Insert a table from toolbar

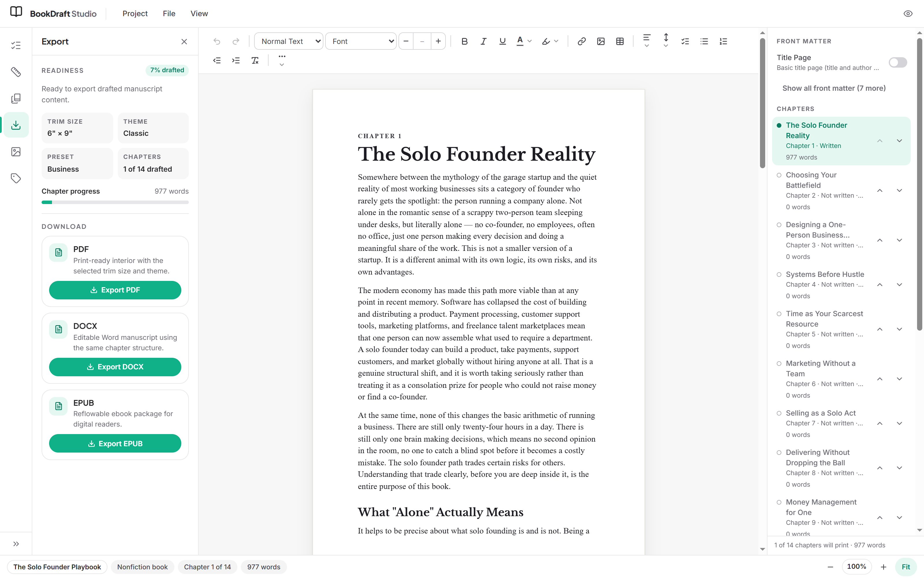point(620,41)
